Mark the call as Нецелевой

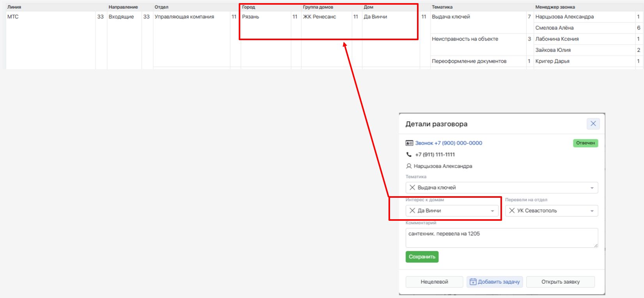click(434, 282)
